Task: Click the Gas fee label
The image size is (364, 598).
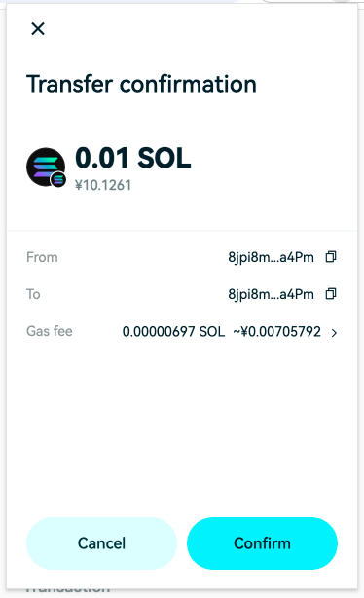Action: (x=50, y=331)
